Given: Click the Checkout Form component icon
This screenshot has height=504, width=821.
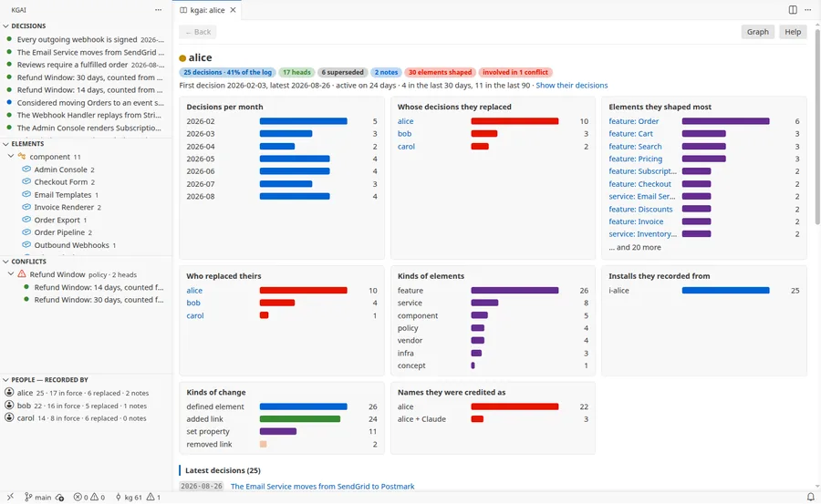Looking at the screenshot, I should [26, 181].
